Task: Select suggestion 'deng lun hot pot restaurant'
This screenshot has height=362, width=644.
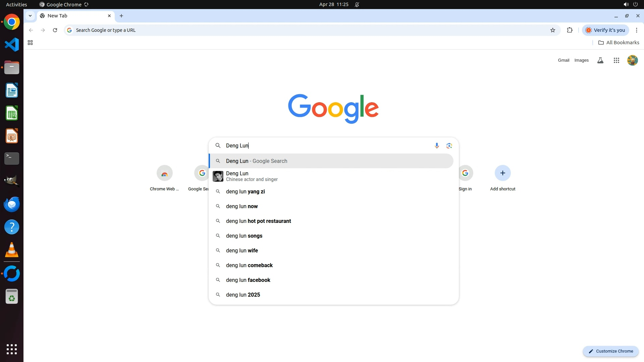Action: pyautogui.click(x=258, y=221)
